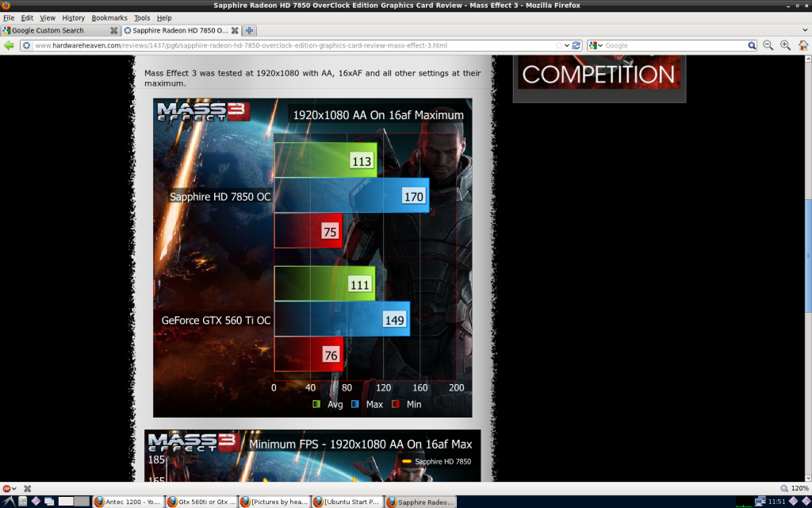
Task: Click the scrollbar up arrow
Action: pyautogui.click(x=808, y=59)
